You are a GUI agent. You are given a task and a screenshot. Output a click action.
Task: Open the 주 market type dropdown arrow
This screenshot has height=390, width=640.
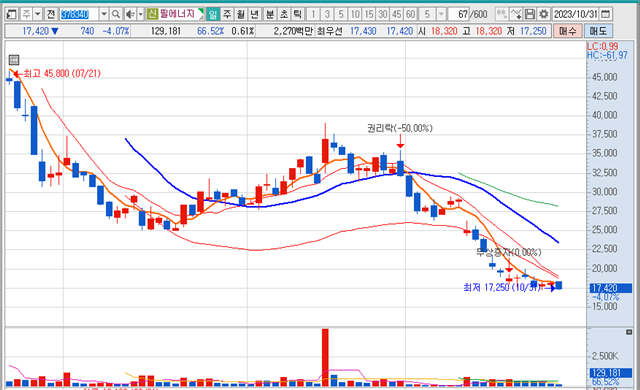(38, 15)
